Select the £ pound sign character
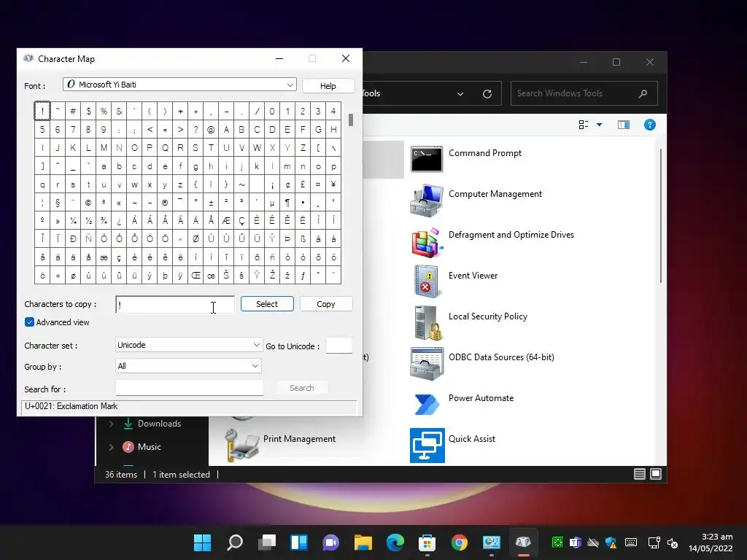The height and width of the screenshot is (560, 747). [303, 184]
